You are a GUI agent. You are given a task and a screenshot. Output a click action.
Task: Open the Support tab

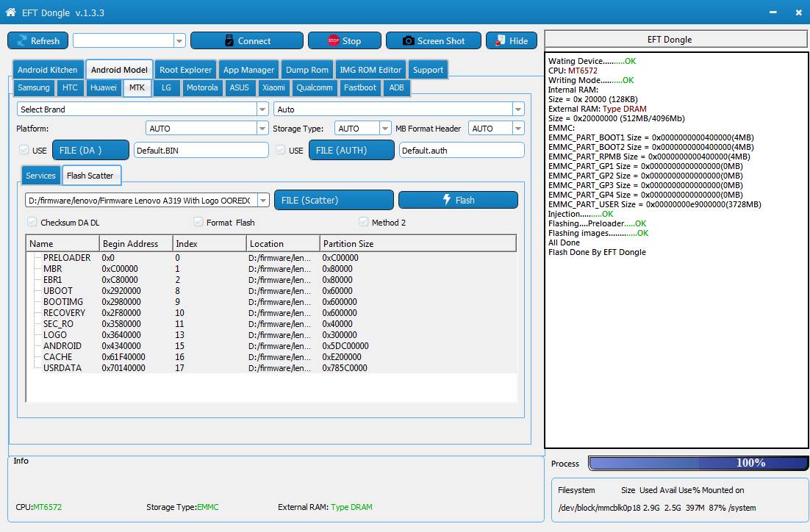428,70
